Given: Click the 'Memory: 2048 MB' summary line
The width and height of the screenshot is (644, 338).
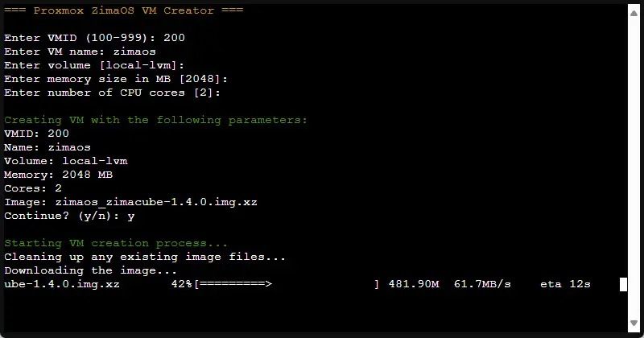Looking at the screenshot, I should pos(59,175).
